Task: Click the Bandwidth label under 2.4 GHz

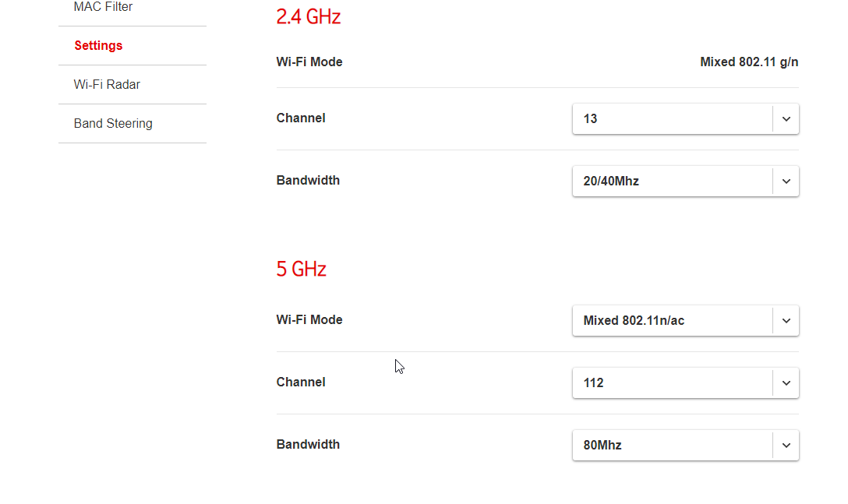Action: (308, 181)
